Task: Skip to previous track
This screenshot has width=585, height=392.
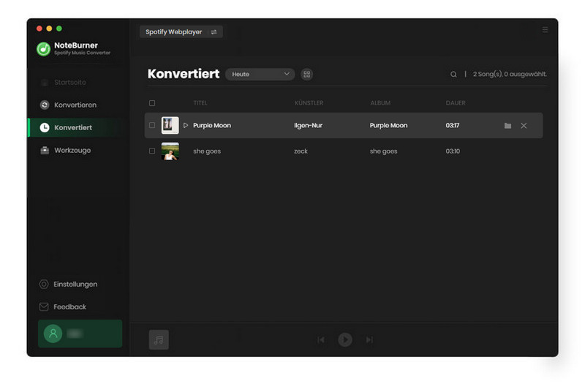Action: click(x=321, y=340)
